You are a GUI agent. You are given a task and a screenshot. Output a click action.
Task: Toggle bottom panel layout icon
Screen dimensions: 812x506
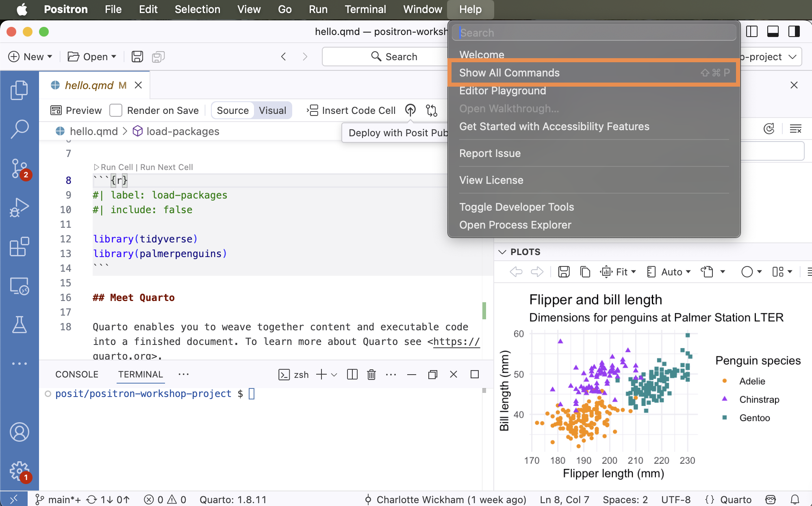click(773, 32)
